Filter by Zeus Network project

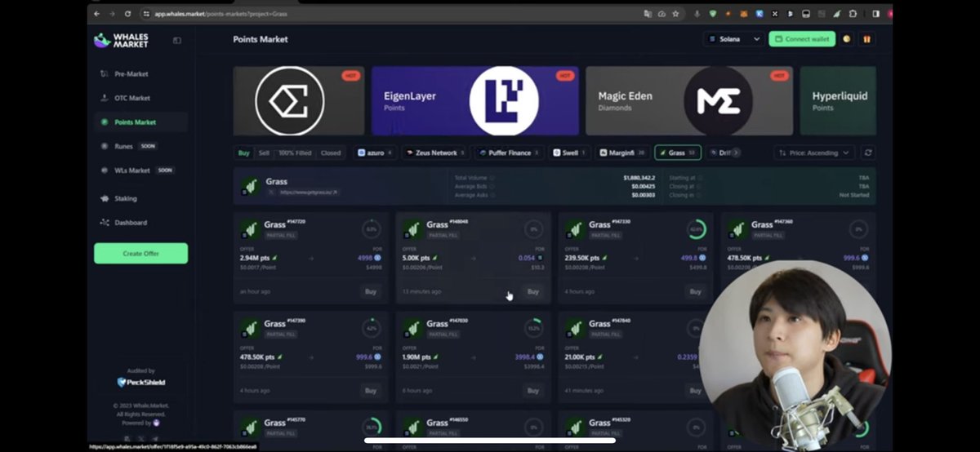[435, 153]
